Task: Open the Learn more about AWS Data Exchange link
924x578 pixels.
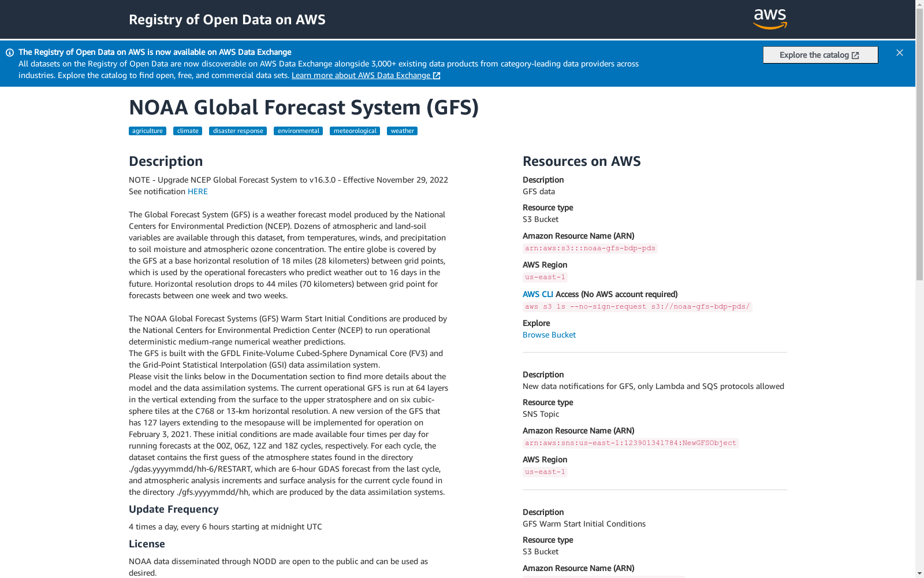Action: (366, 76)
